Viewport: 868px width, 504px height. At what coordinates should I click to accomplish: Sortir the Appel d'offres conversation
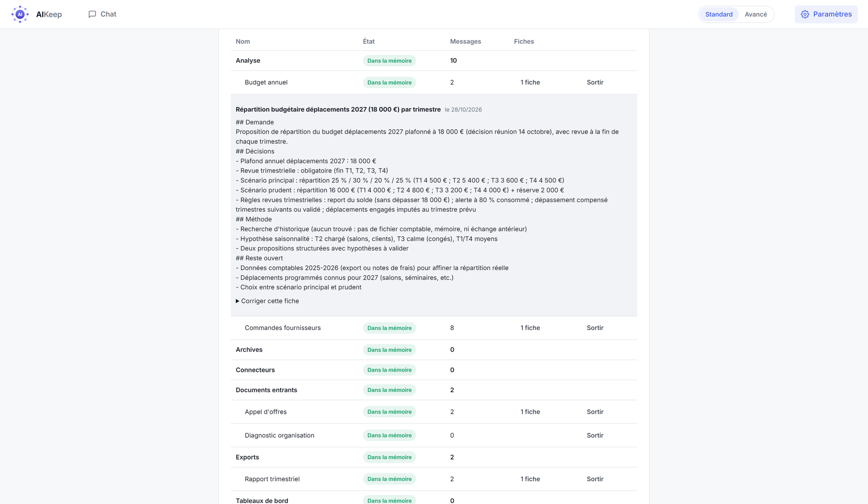point(595,412)
